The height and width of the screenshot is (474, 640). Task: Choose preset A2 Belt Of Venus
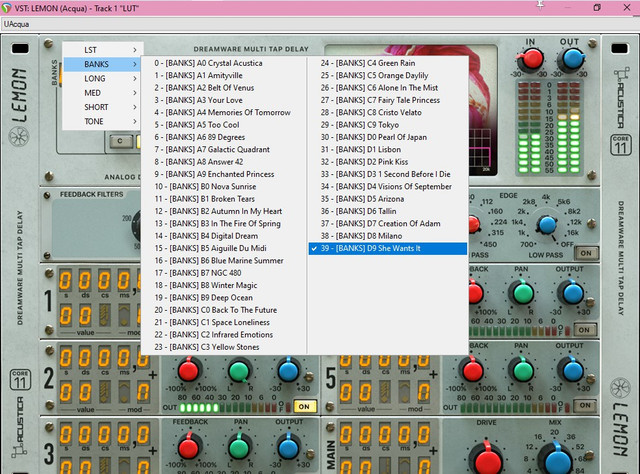point(223,88)
